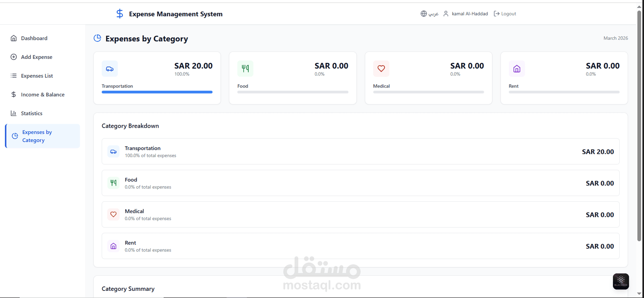Click the user profile icon

pyautogui.click(x=446, y=14)
